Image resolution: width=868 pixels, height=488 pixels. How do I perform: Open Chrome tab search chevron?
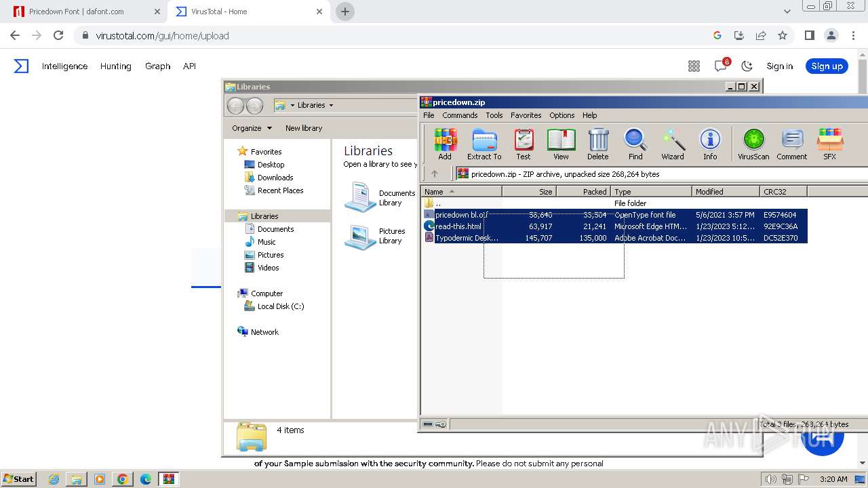(787, 12)
